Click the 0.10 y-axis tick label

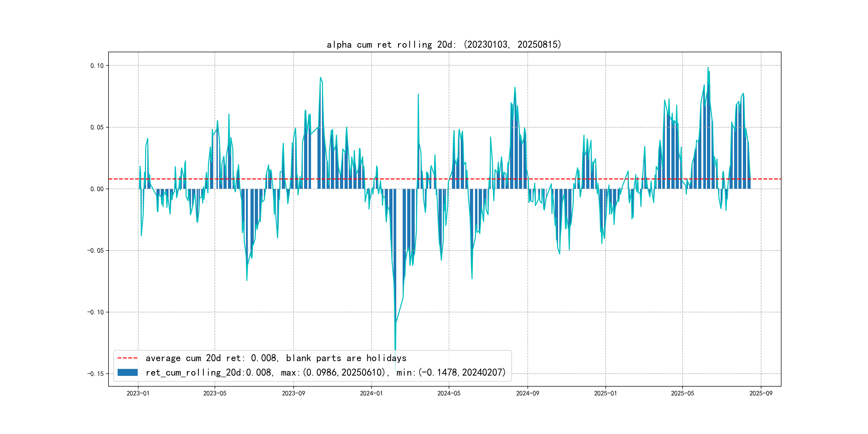click(97, 66)
